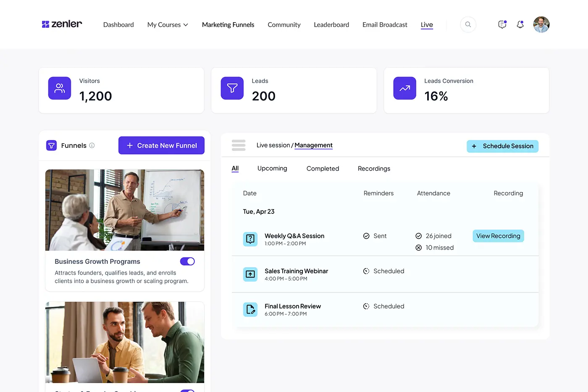Image resolution: width=588 pixels, height=392 pixels.
Task: Click the 26 joined check icon
Action: tap(419, 236)
